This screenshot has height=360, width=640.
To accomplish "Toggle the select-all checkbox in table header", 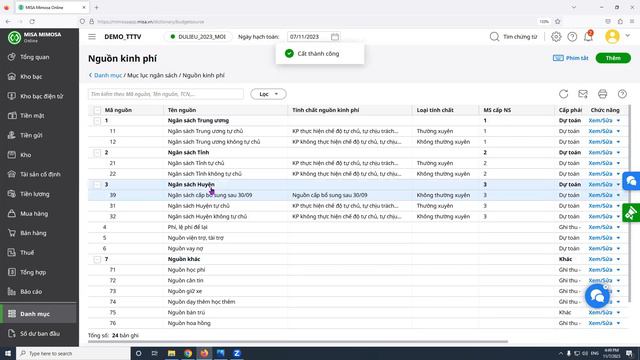I will pos(97,110).
